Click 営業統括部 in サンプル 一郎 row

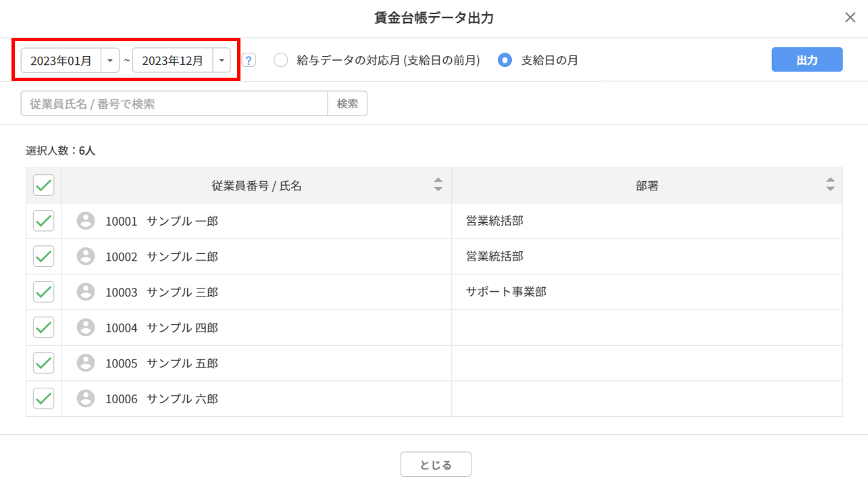pyautogui.click(x=494, y=221)
